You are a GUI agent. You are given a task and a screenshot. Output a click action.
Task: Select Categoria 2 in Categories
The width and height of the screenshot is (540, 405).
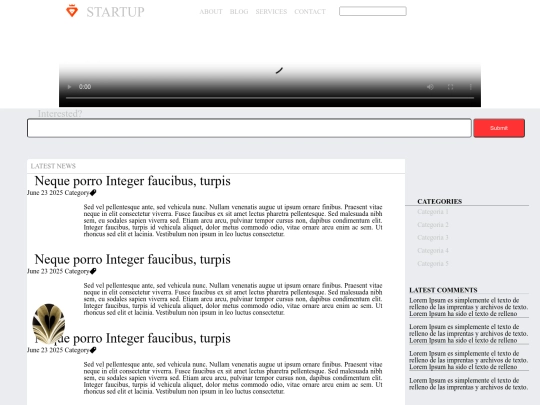coord(433,225)
